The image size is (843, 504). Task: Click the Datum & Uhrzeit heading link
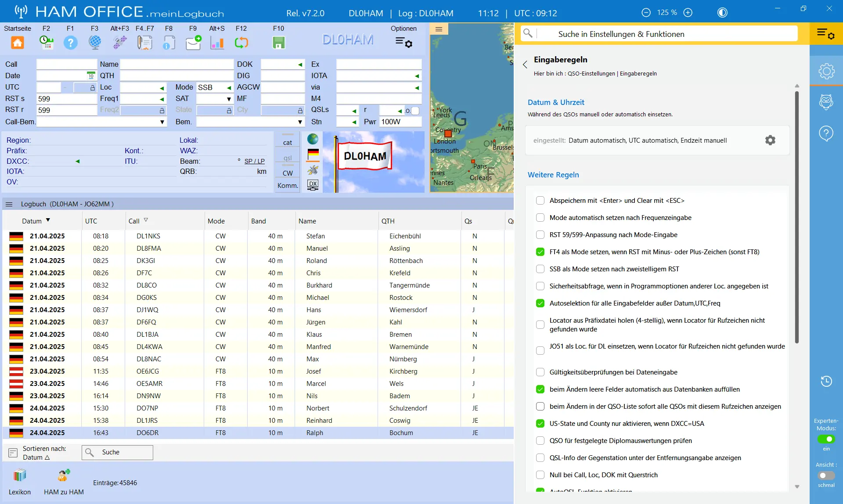[556, 102]
